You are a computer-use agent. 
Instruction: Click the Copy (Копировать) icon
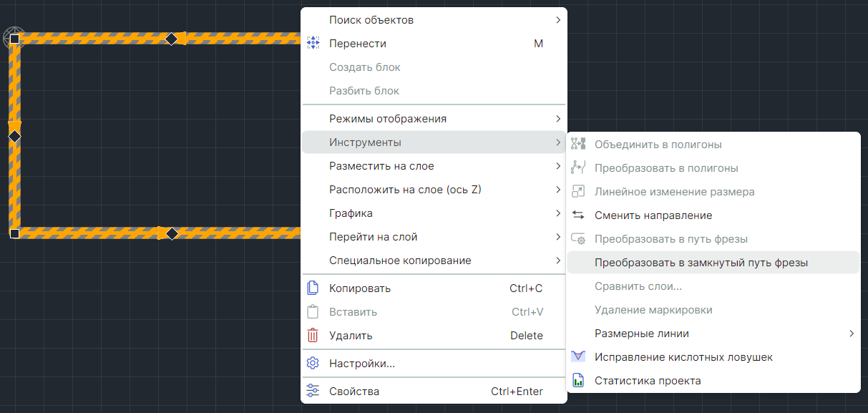coord(313,288)
